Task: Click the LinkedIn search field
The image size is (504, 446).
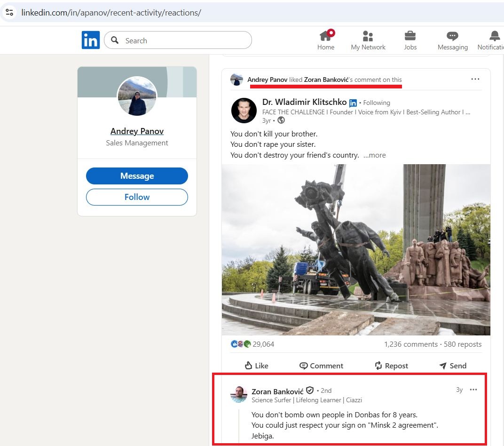Action: (x=183, y=40)
